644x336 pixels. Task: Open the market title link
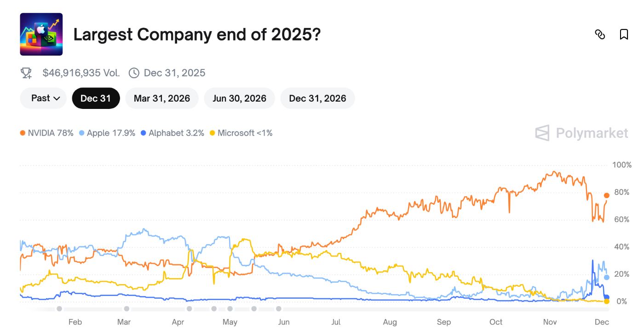point(197,34)
